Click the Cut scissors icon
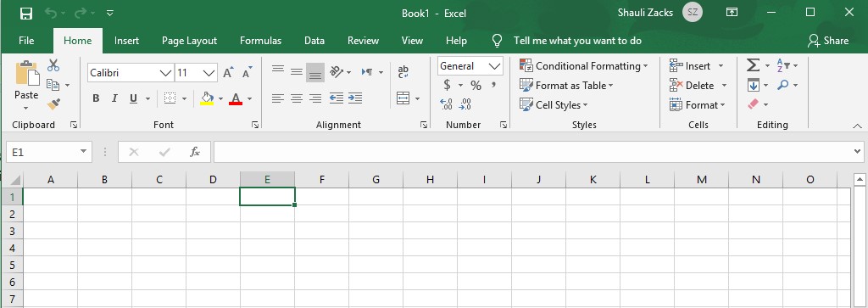Screen dimensions: 868x308 pos(53,65)
